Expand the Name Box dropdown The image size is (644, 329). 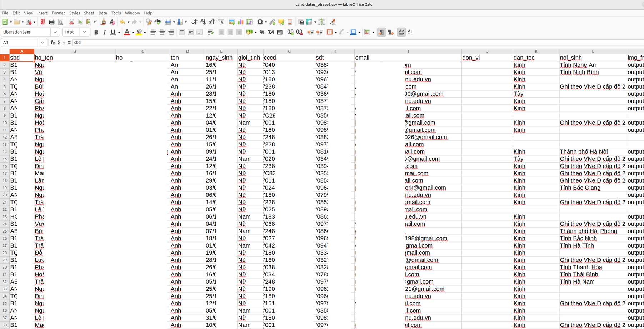43,43
